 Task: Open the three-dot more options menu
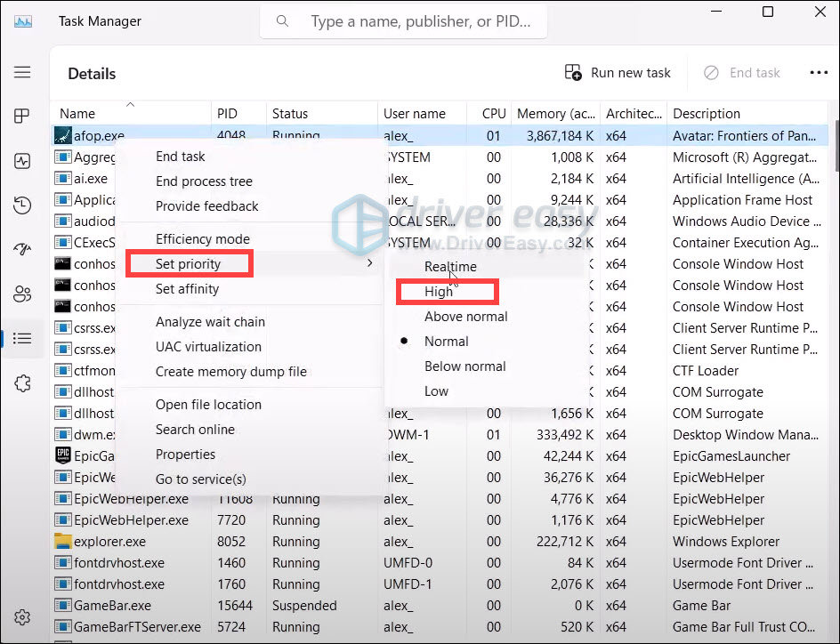click(818, 73)
